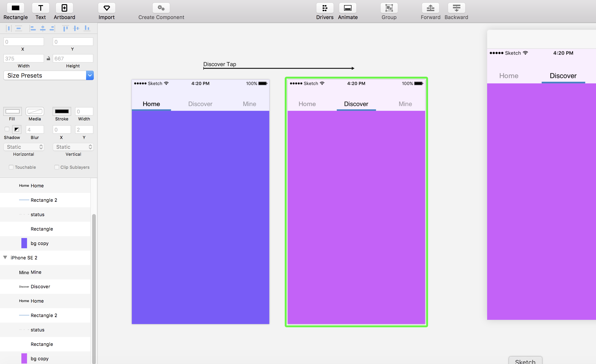Click the shadow Blur field
This screenshot has height=364, width=596.
[x=35, y=129]
